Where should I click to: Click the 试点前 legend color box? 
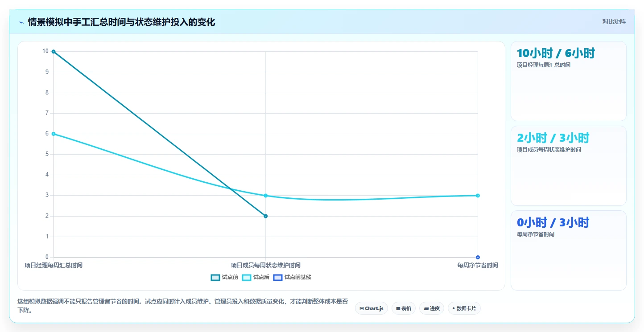coord(215,277)
